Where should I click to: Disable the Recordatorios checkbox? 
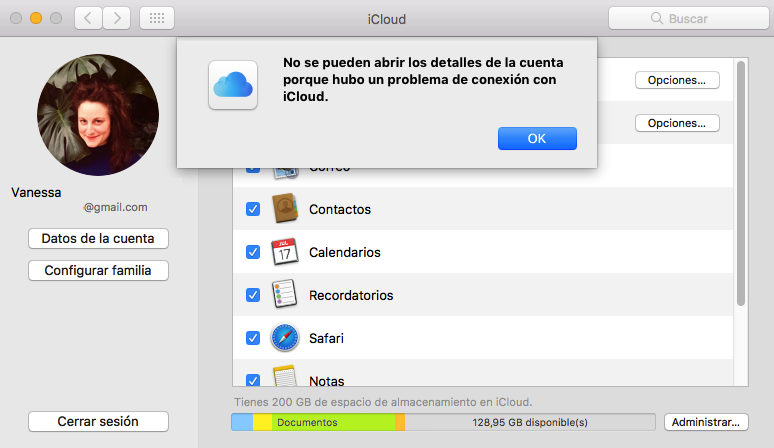point(253,295)
